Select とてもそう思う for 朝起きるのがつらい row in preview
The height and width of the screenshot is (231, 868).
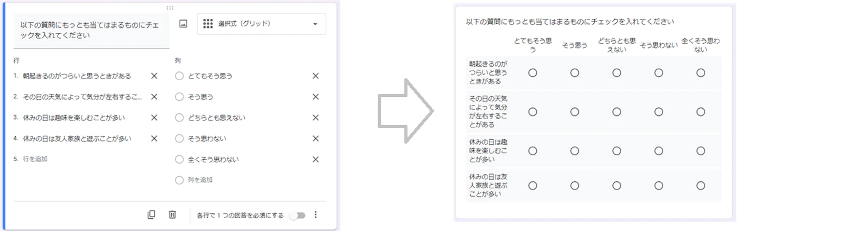click(533, 73)
